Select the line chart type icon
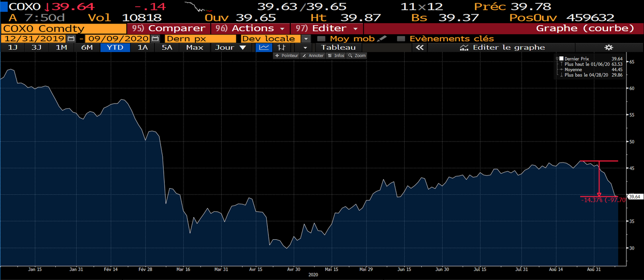Screen dimensions: 644x280 point(264,48)
